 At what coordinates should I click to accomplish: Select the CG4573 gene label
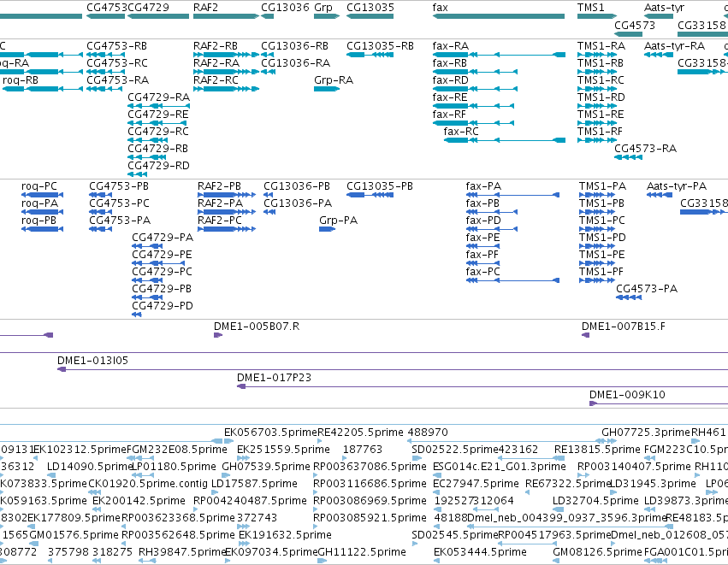click(635, 25)
